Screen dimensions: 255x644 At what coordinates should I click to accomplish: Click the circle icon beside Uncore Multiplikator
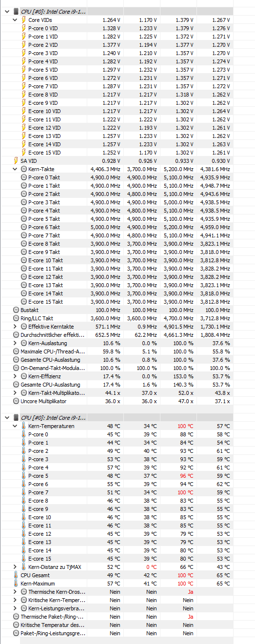16,401
